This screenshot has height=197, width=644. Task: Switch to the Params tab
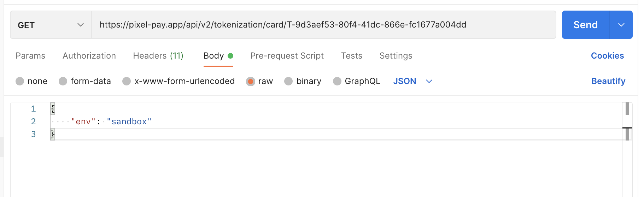[x=30, y=56]
